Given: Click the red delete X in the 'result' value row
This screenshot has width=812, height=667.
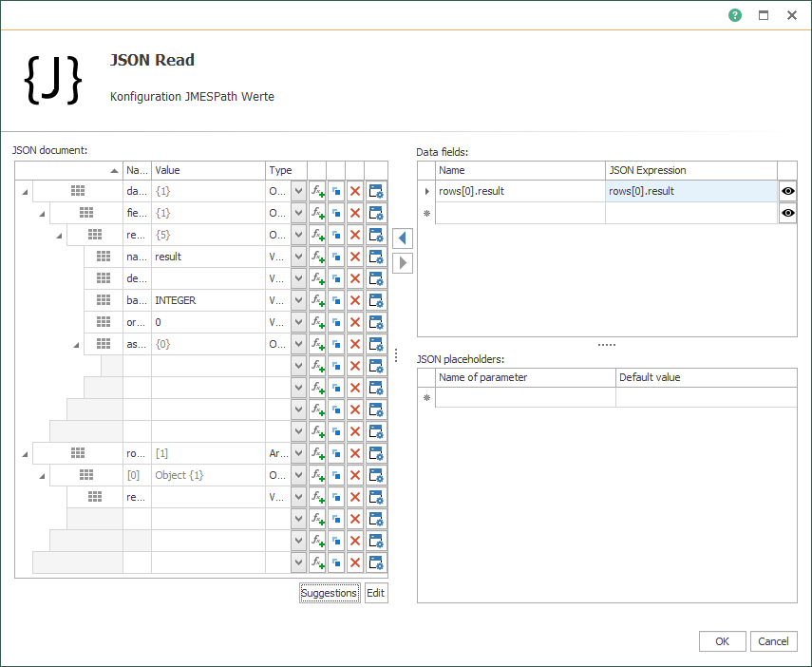Looking at the screenshot, I should point(355,257).
